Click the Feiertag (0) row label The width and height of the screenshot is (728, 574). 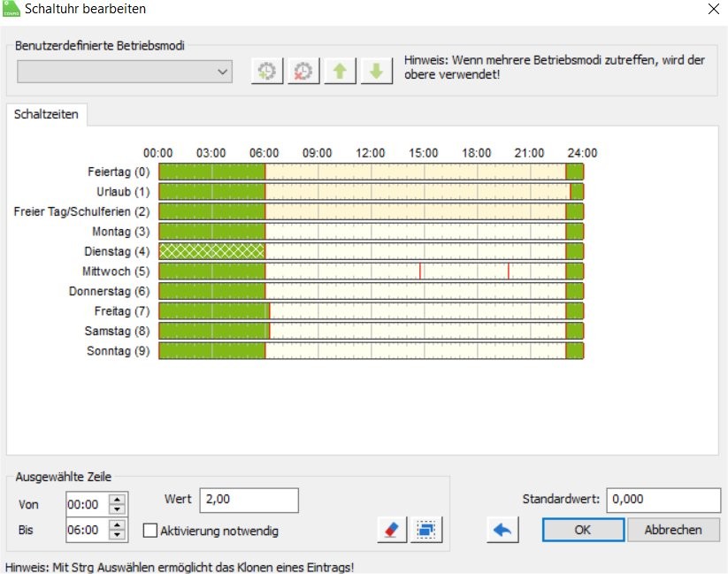(x=119, y=172)
